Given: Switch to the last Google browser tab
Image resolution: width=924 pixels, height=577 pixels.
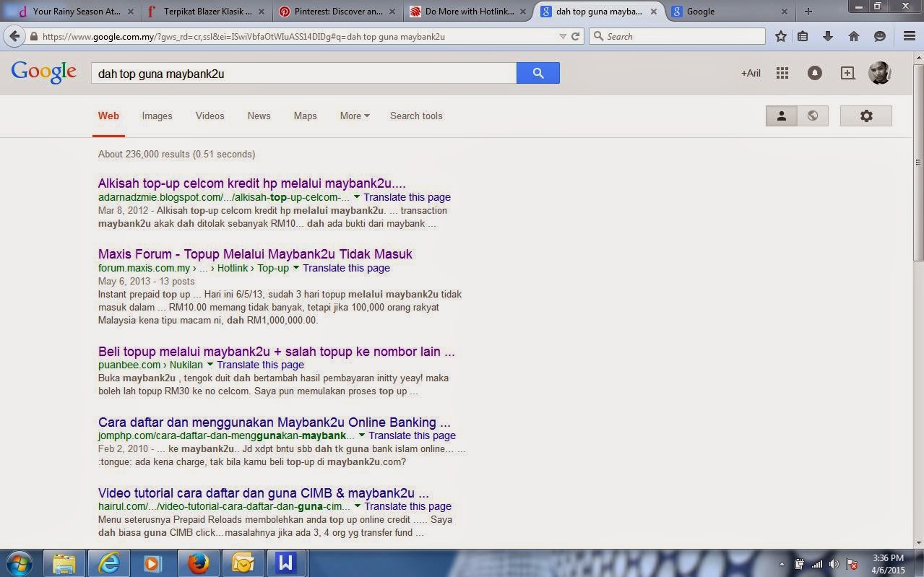Looking at the screenshot, I should pos(730,11).
